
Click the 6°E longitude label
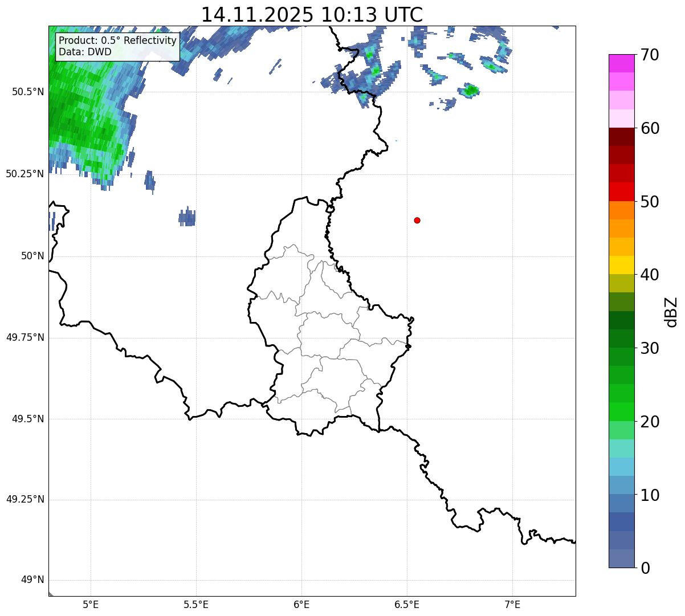point(301,604)
